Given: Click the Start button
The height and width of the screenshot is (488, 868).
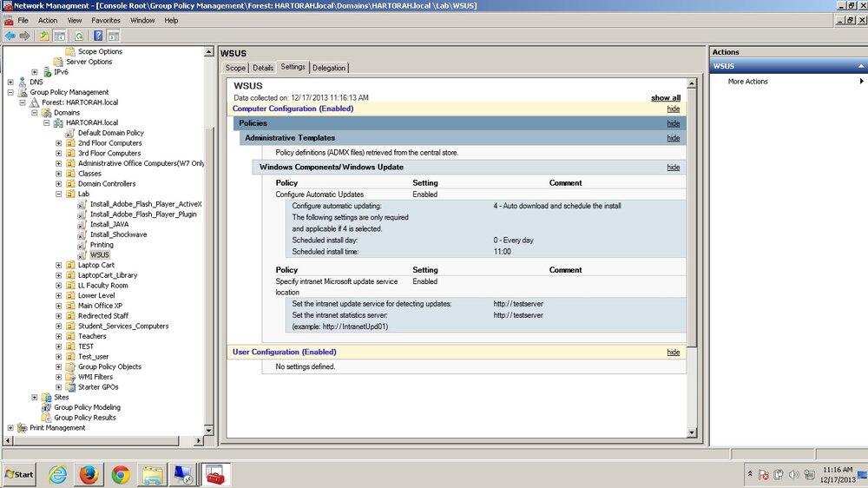Looking at the screenshot, I should click(x=19, y=475).
